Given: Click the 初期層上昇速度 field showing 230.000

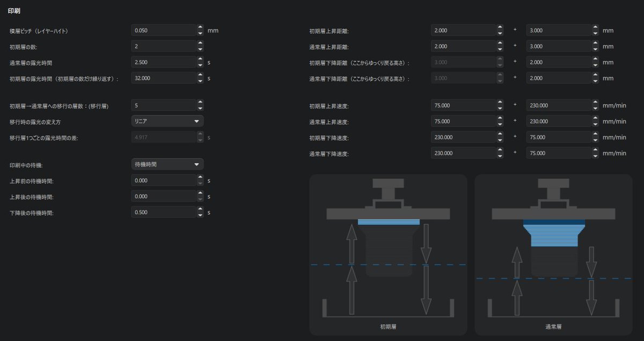Looking at the screenshot, I should pyautogui.click(x=559, y=106).
